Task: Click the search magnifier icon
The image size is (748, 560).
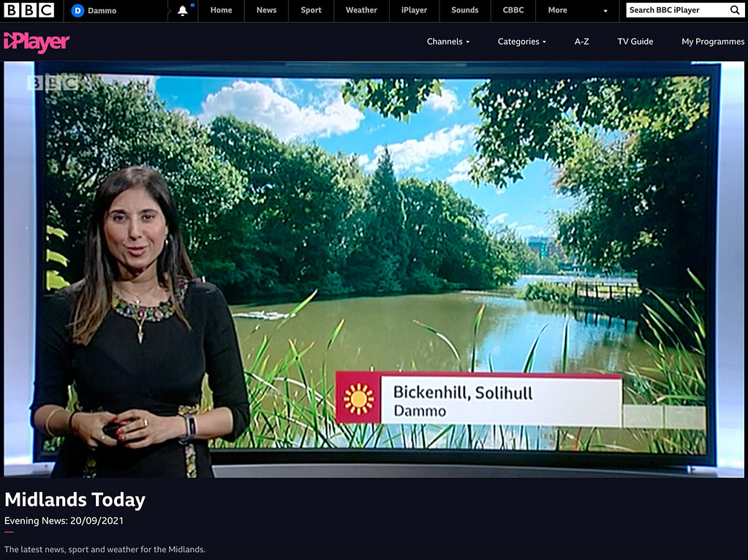Action: (x=735, y=10)
